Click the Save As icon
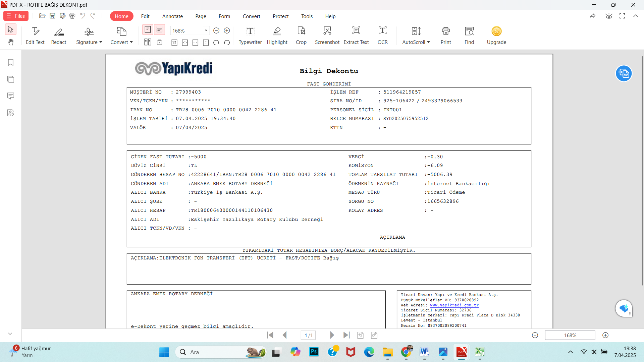 point(62,16)
